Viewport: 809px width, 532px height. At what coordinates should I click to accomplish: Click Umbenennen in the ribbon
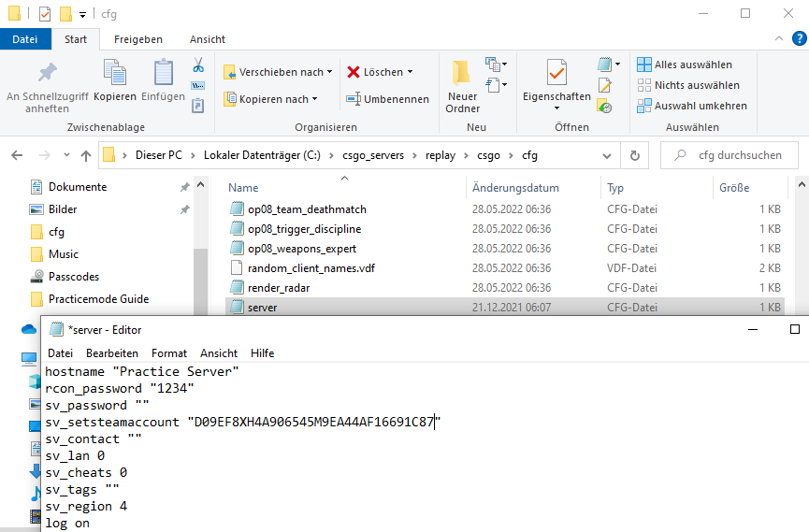(387, 98)
